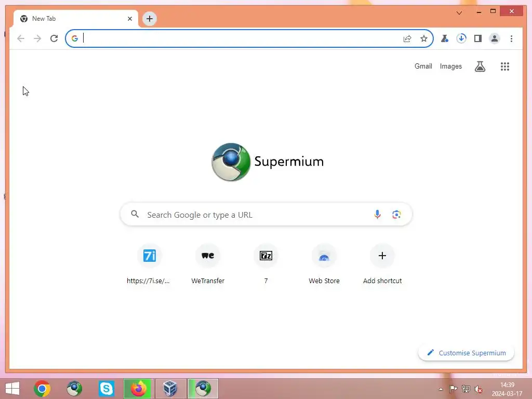Screen dimensions: 532x399
Task: Launch Google Chrome from the taskbar
Action: coord(42,389)
